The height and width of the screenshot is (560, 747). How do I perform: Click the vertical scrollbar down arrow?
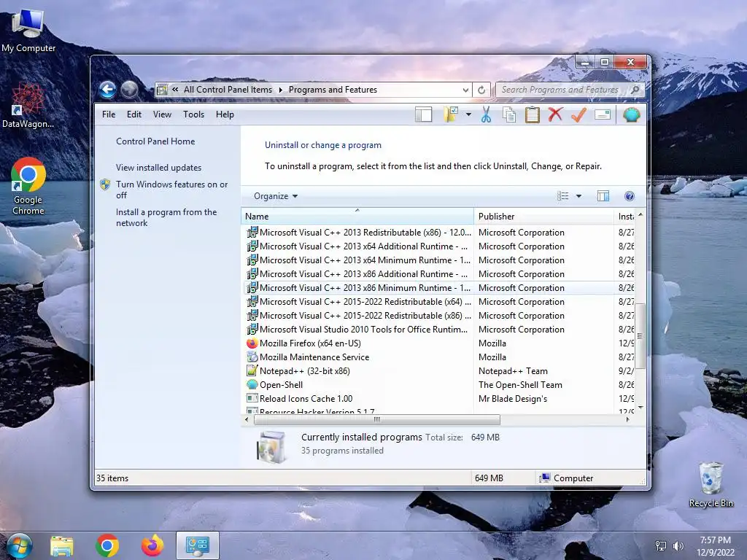click(x=640, y=408)
